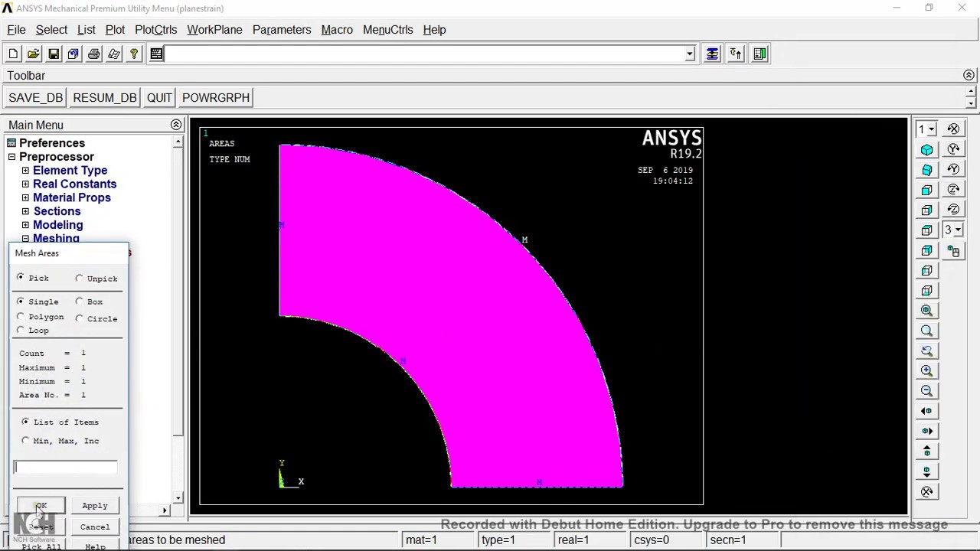This screenshot has height=551, width=980.
Task: Click the SAVE_DB toolbar button
Action: [x=35, y=98]
